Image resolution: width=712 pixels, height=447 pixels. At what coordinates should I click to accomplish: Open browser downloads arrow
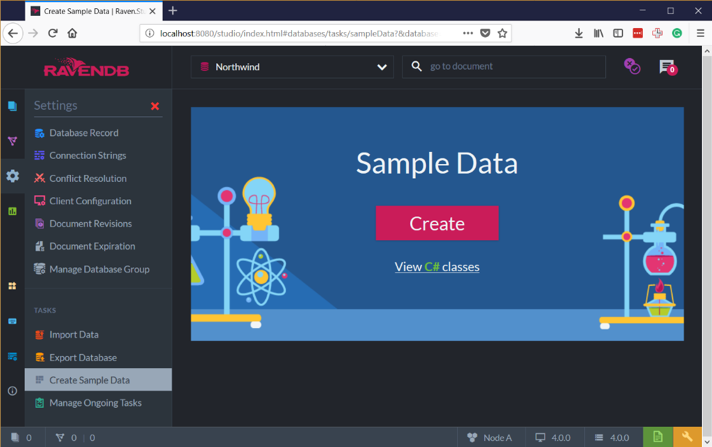(578, 33)
